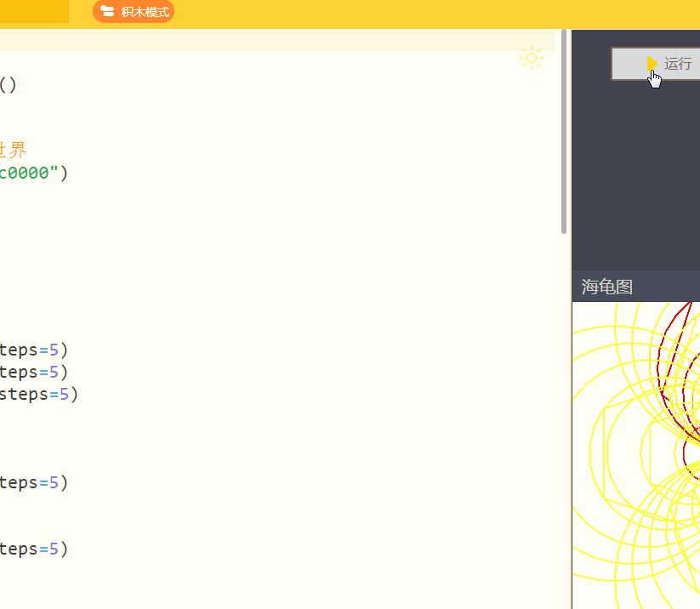
Task: Click the yellow play triangle icon
Action: [x=652, y=64]
